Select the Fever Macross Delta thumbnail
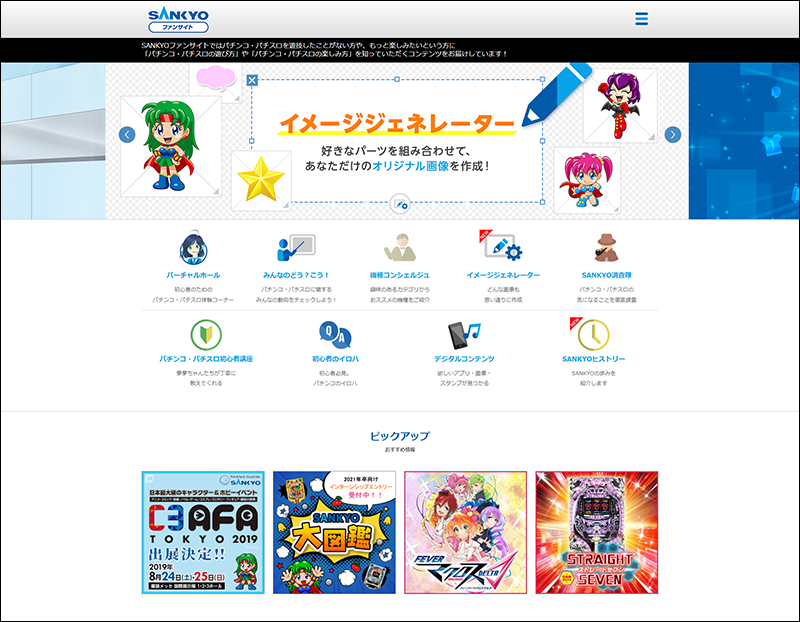Viewport: 800px width, 622px height. click(465, 532)
